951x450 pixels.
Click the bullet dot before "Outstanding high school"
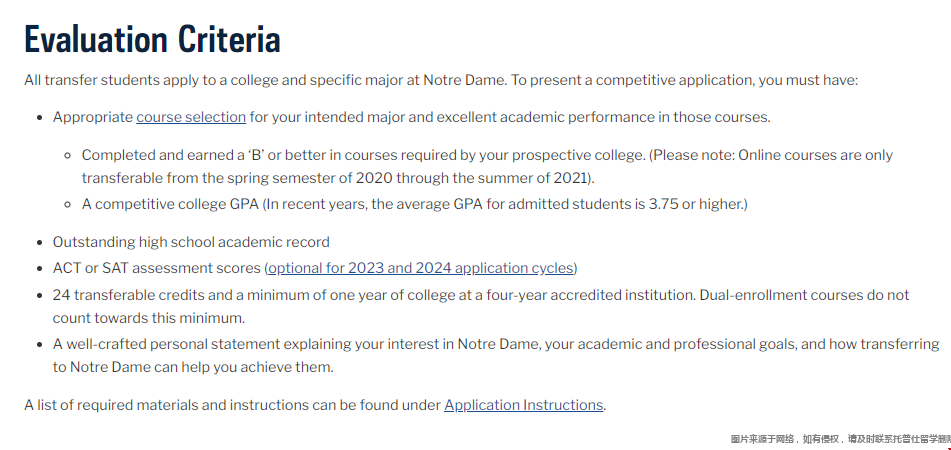point(41,243)
